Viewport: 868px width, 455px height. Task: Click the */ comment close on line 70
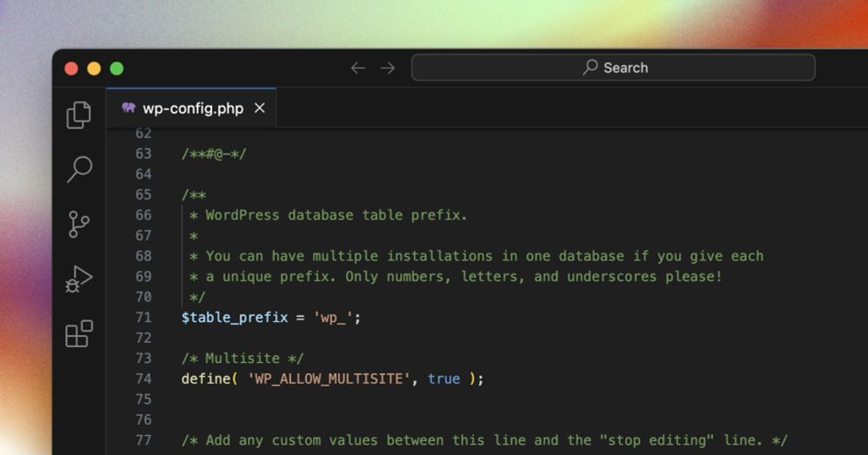[x=197, y=297]
